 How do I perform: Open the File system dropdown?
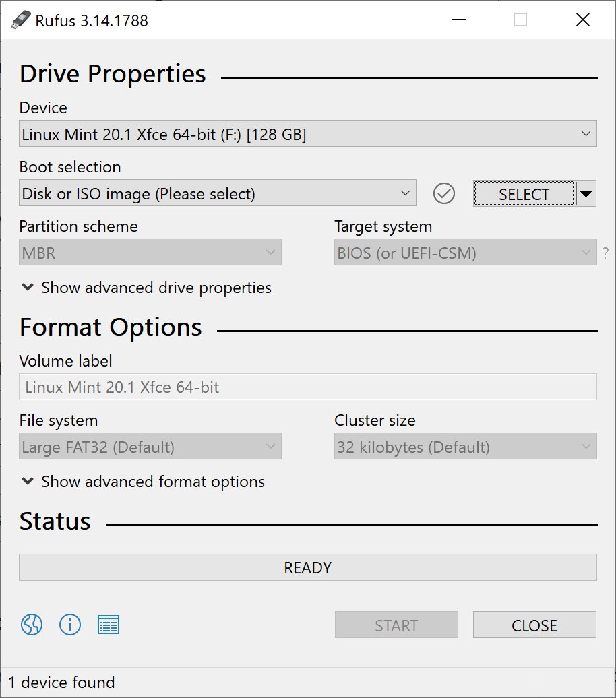150,447
